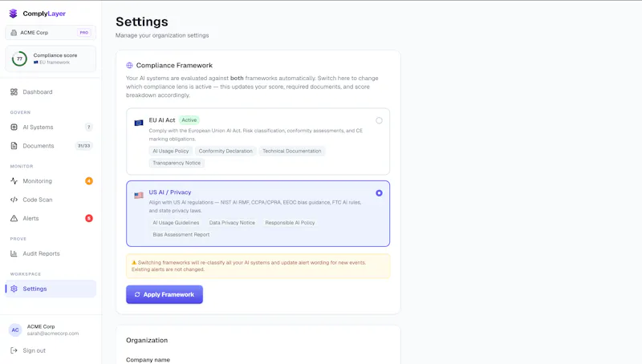Open Monitoring with orange badge

pyautogui.click(x=51, y=180)
